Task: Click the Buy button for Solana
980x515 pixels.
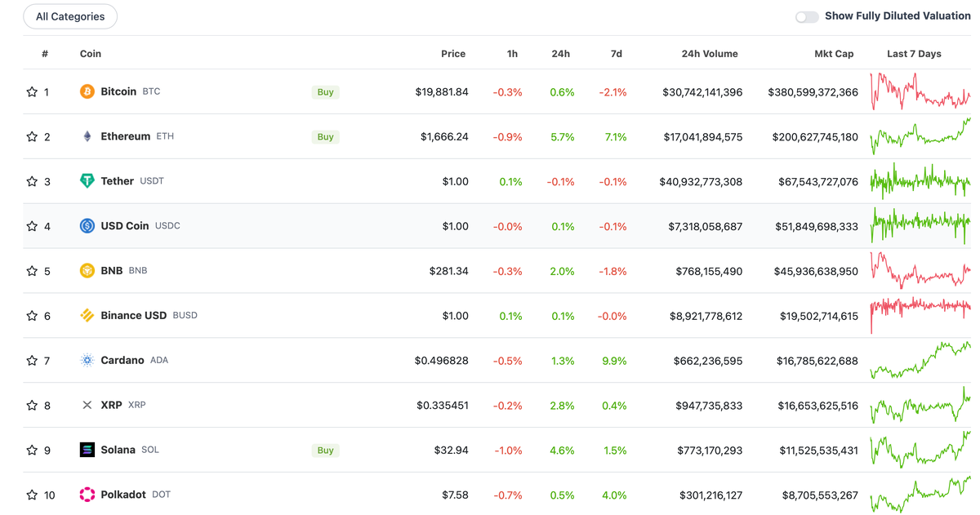Action: [x=325, y=451]
